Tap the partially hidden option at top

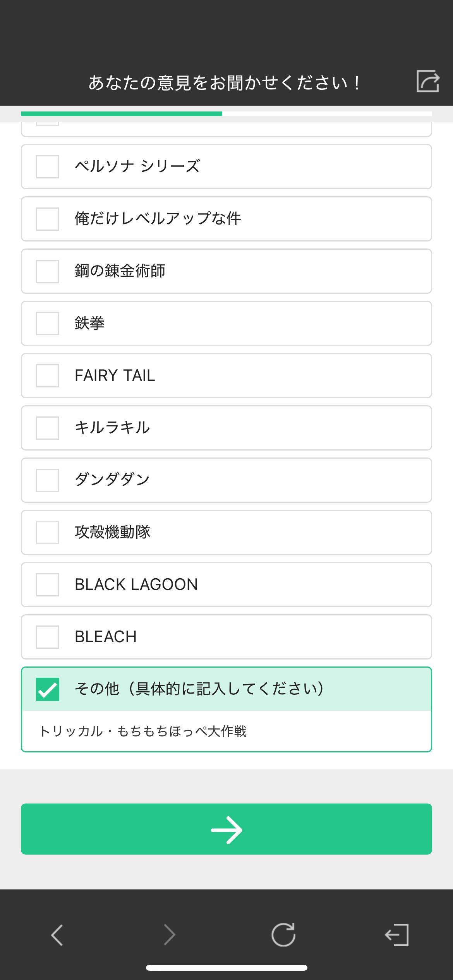coord(226,128)
